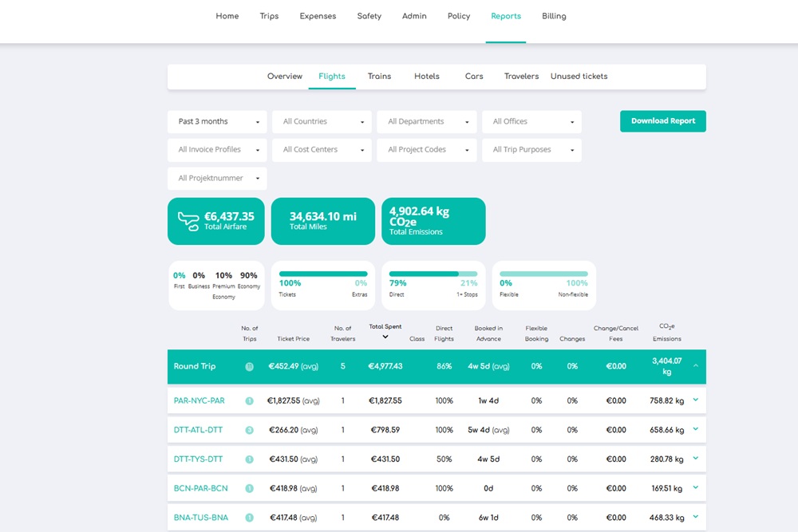This screenshot has height=532, width=798.
Task: Switch to the Hotels report tab
Action: [427, 77]
